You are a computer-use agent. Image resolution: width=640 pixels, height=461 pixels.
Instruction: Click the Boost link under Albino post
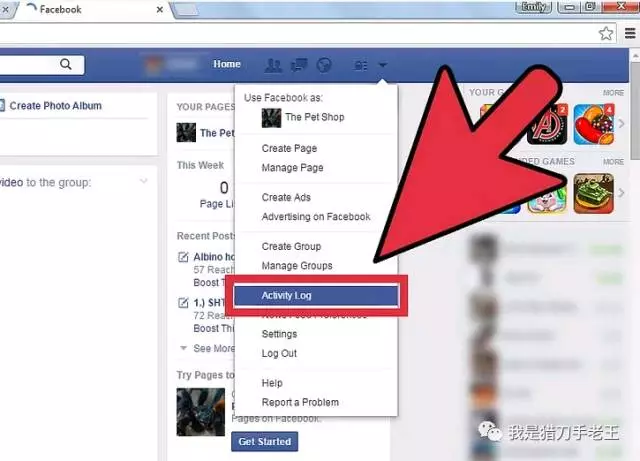[x=207, y=283]
